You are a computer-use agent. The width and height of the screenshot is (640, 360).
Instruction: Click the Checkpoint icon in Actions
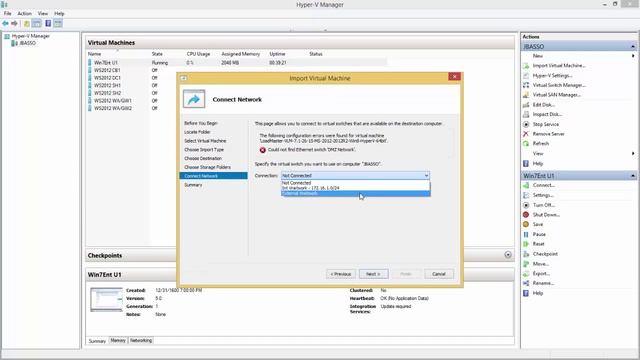tap(526, 254)
